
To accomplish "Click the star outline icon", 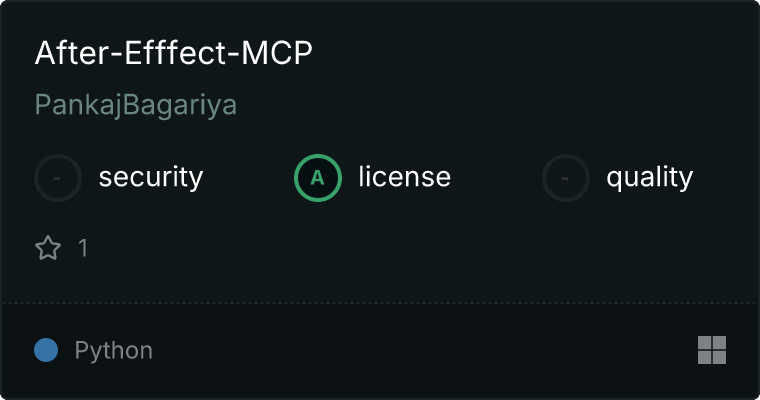I will pyautogui.click(x=48, y=248).
